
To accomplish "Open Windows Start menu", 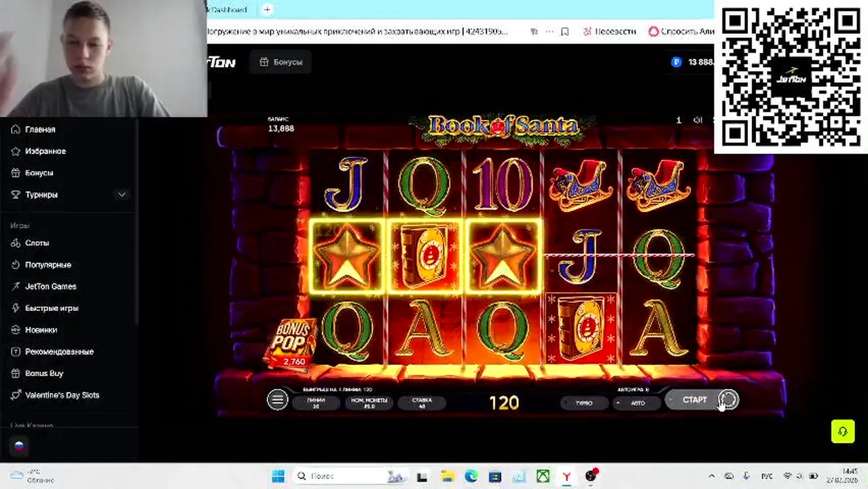I will tap(278, 476).
